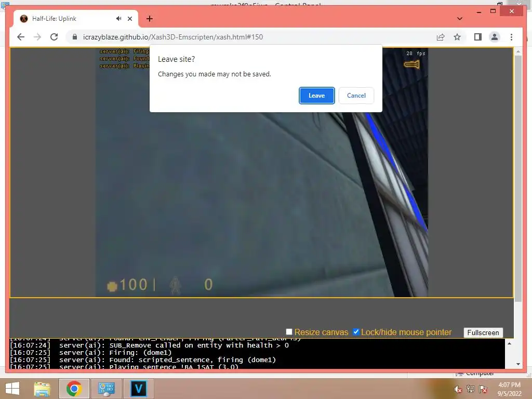Minimize the Chrome window

coord(478,11)
